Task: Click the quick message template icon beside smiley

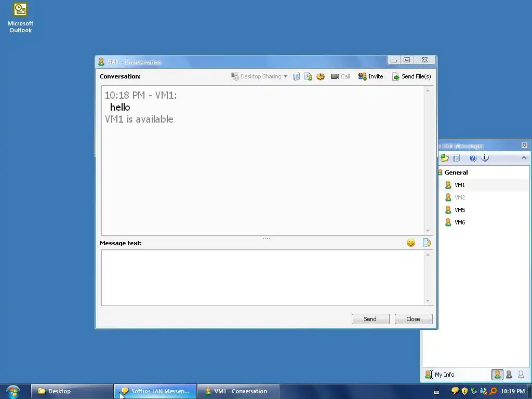Action: [427, 243]
